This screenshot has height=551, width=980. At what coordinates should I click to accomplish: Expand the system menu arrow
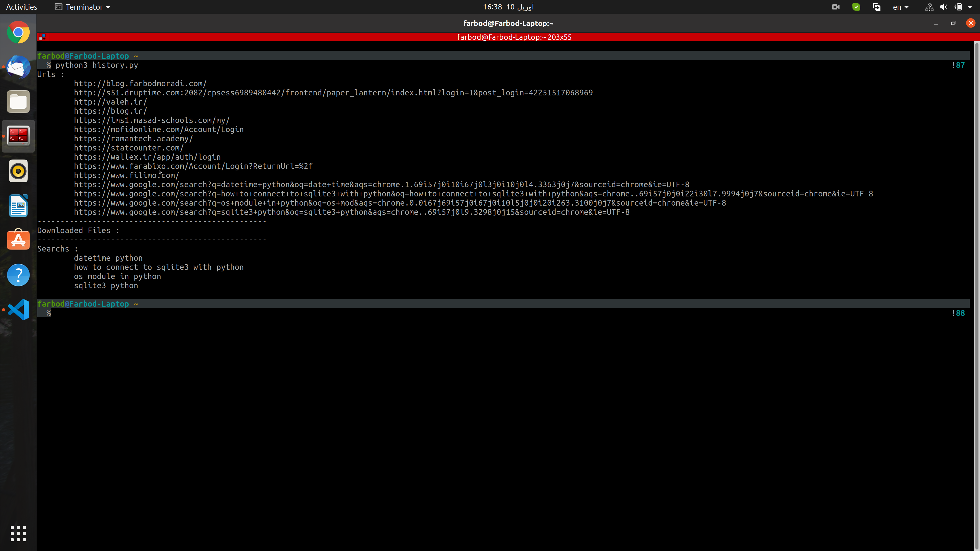(x=970, y=7)
